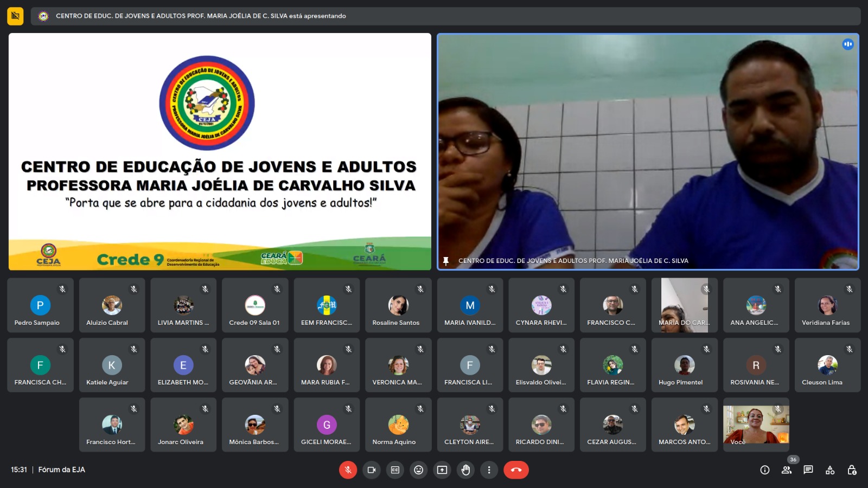Leave the call with the red button
Screen dimensions: 868x488
coord(516,470)
